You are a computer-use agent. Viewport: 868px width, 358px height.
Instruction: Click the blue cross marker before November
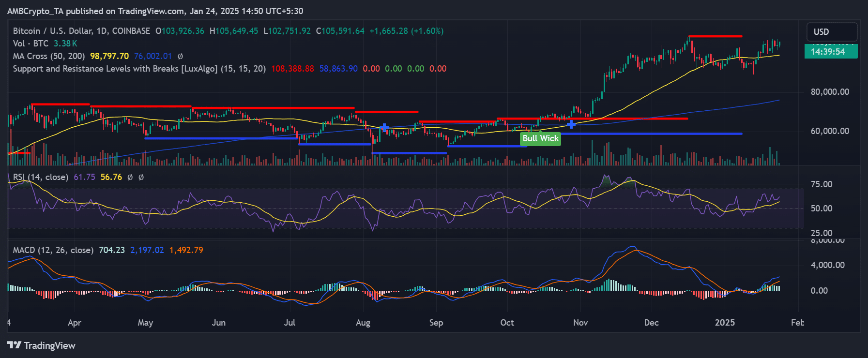571,124
